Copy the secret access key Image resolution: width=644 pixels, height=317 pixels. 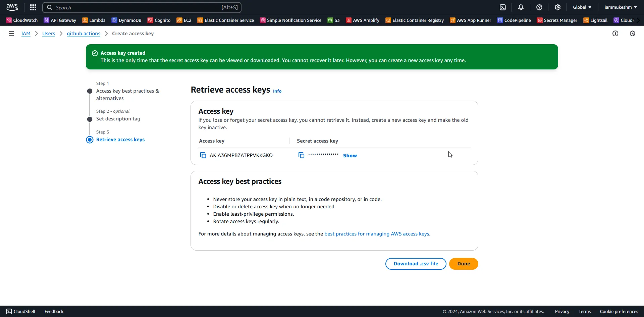pos(301,155)
